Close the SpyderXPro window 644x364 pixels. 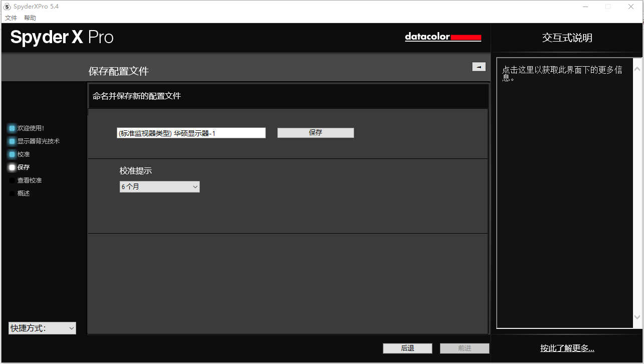point(631,7)
